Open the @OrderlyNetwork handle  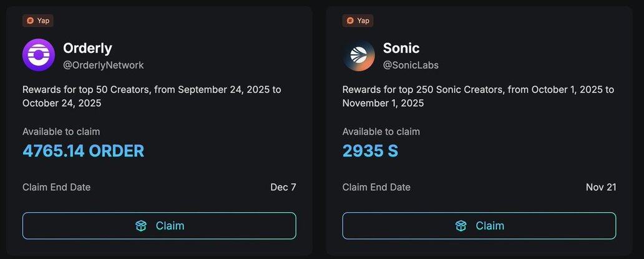[104, 65]
